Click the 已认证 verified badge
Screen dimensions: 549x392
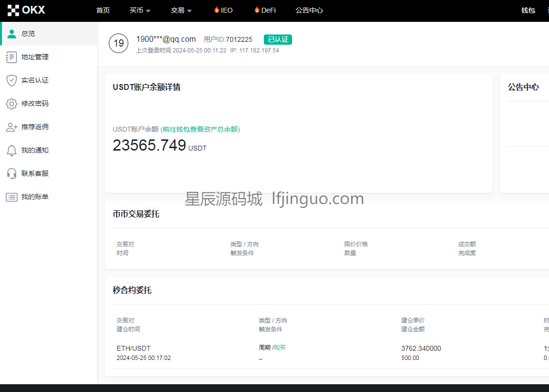click(x=278, y=39)
